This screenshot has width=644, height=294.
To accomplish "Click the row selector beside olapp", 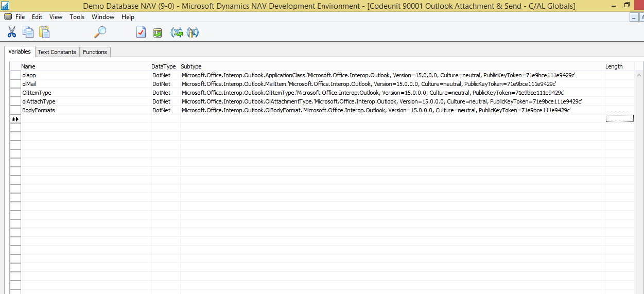I will coord(15,75).
